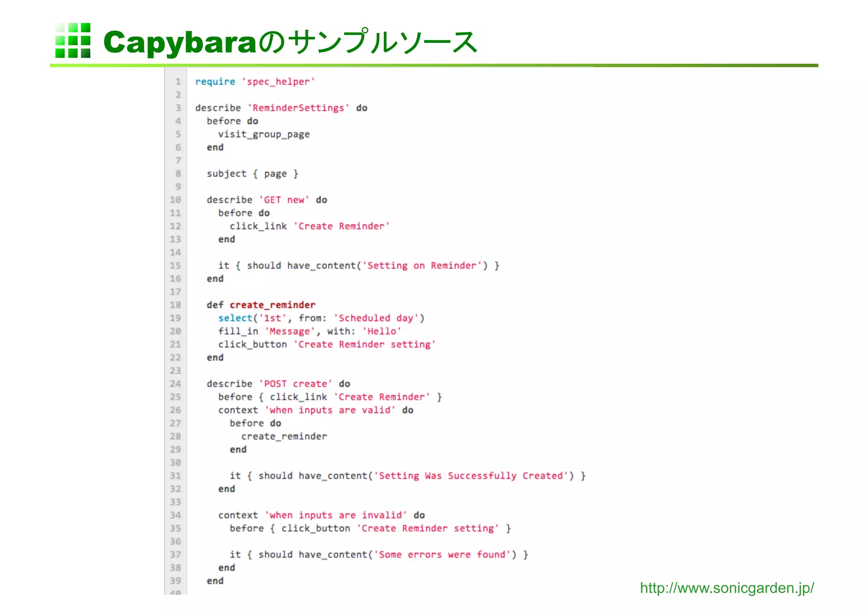
Task: Click the "fill_in 'Message', with: 'Hello'" line
Action: pyautogui.click(x=309, y=331)
